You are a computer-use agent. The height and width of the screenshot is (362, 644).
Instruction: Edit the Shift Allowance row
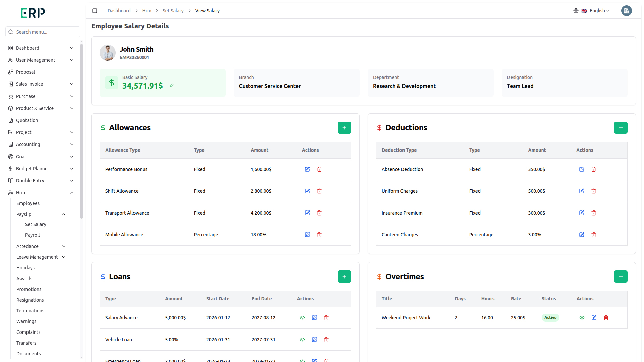click(x=307, y=191)
